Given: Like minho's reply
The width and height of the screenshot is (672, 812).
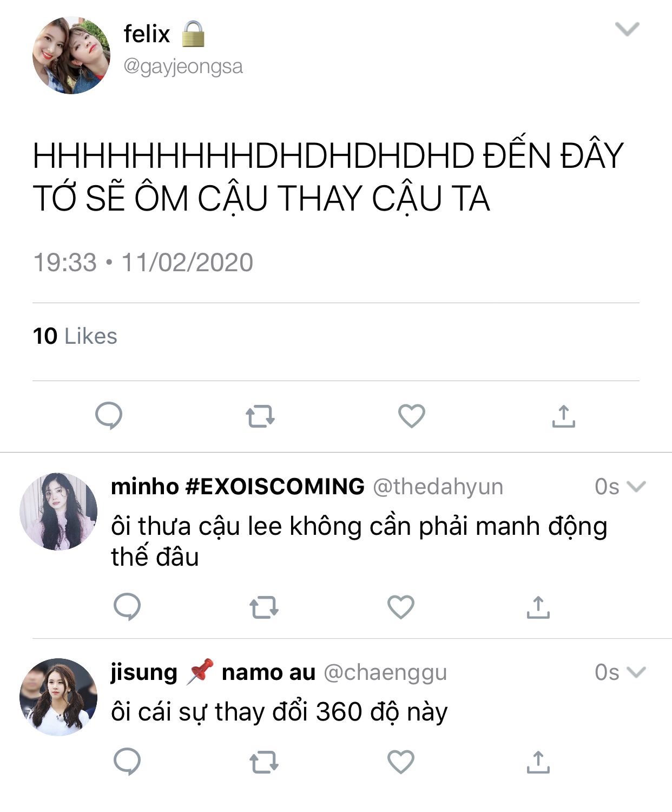Looking at the screenshot, I should tap(401, 606).
